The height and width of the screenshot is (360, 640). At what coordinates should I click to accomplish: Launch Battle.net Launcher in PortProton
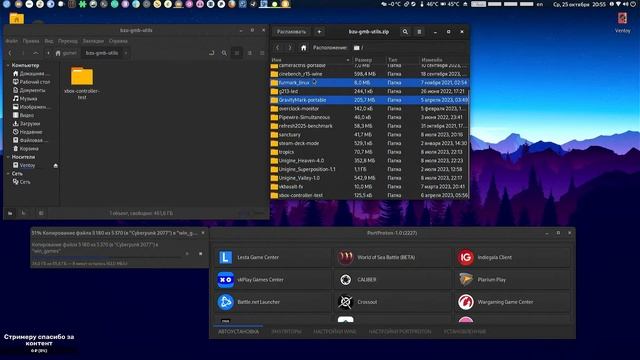(272, 302)
